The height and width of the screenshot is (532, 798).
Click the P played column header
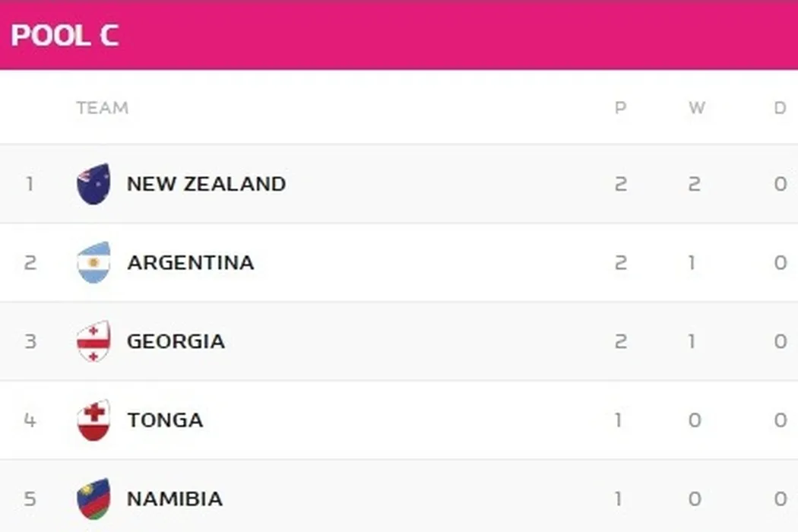(x=620, y=108)
